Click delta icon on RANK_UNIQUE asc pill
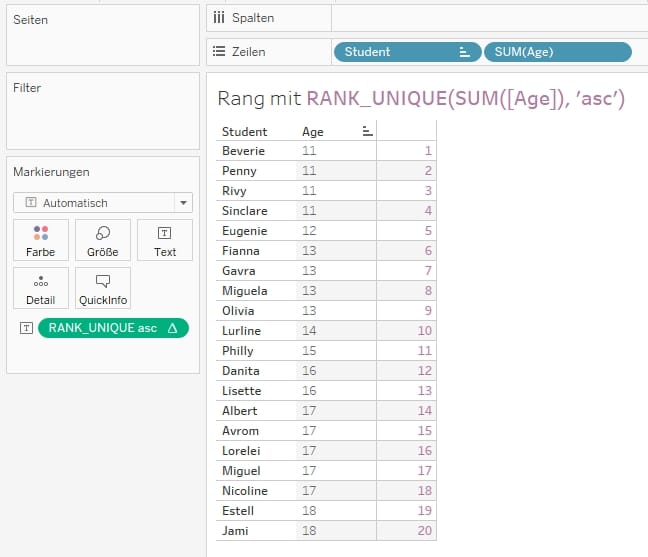Screen dimensions: 648x557 172,328
